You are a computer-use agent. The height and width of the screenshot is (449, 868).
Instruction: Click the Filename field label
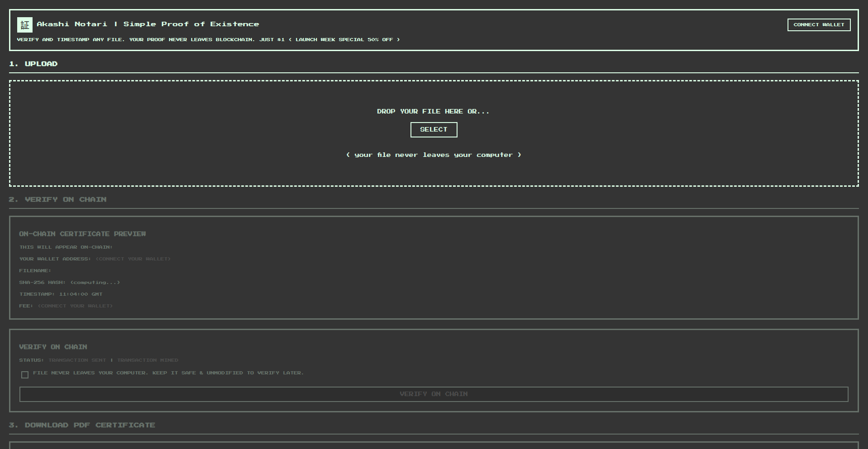tap(35, 271)
